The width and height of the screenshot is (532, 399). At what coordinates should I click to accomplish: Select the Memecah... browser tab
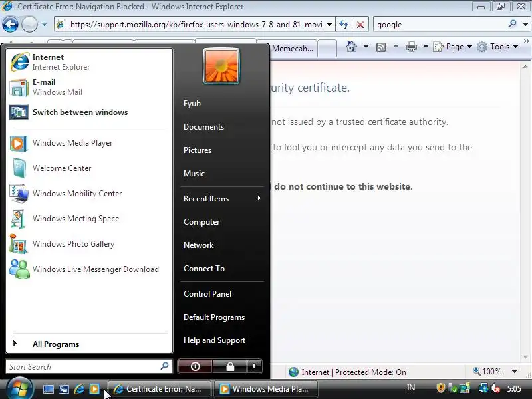coord(294,49)
